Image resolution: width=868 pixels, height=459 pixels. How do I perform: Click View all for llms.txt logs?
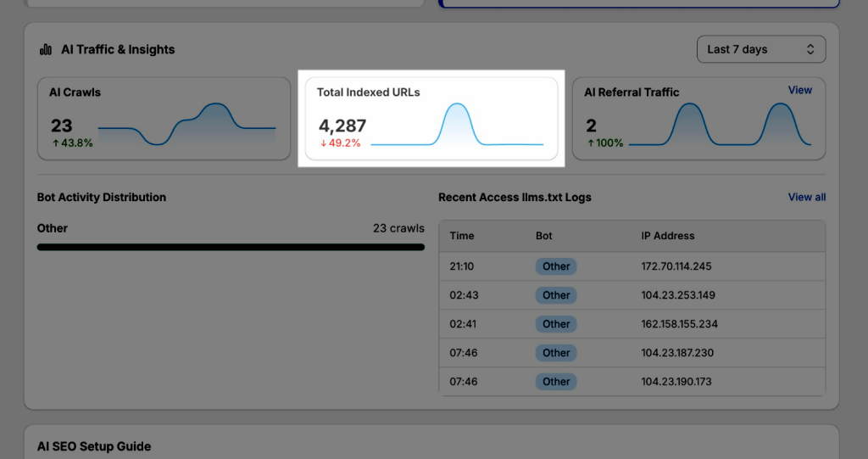(806, 197)
